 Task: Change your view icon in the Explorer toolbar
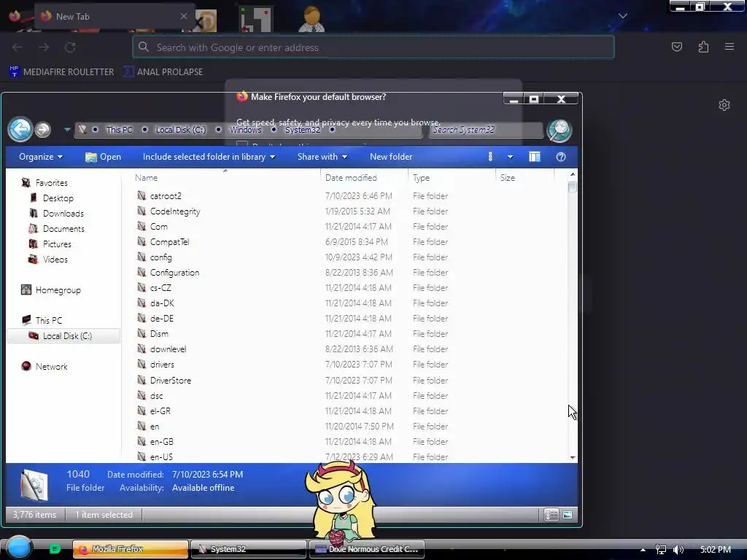click(490, 157)
